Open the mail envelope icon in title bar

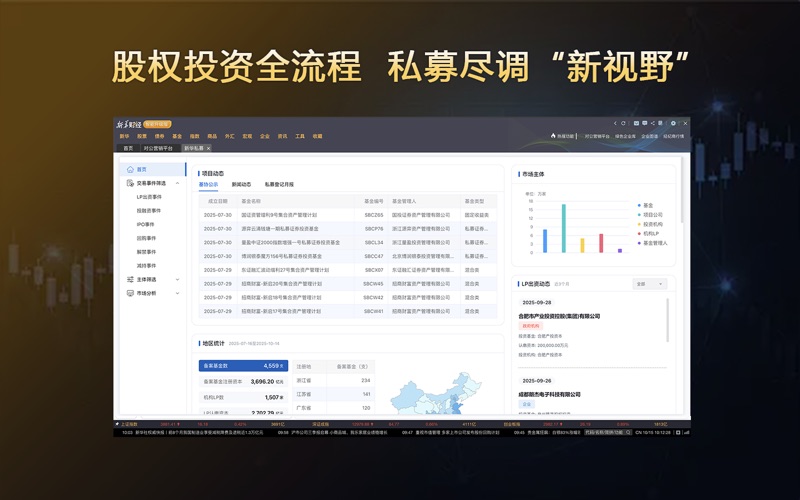tap(636, 123)
